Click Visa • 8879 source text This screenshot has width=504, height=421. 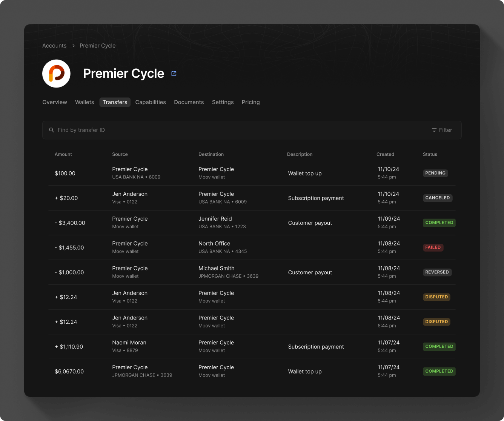click(x=125, y=350)
